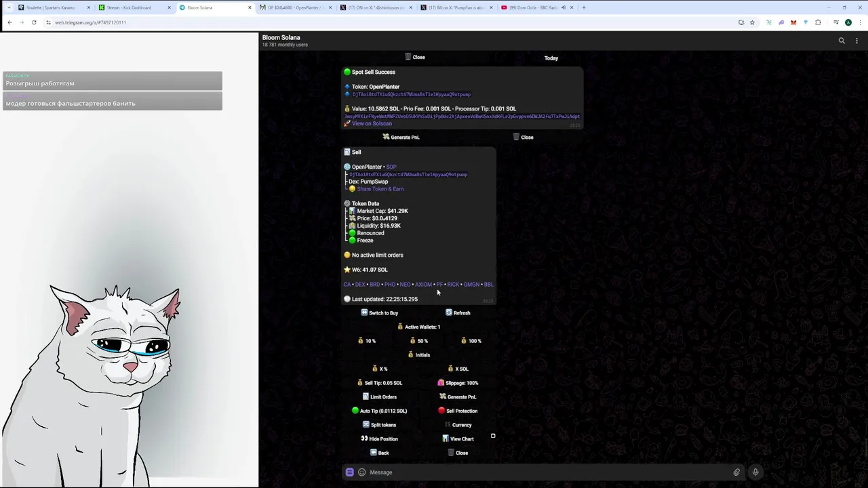Choose custom X % sell amount
The width and height of the screenshot is (868, 488).
(x=380, y=369)
